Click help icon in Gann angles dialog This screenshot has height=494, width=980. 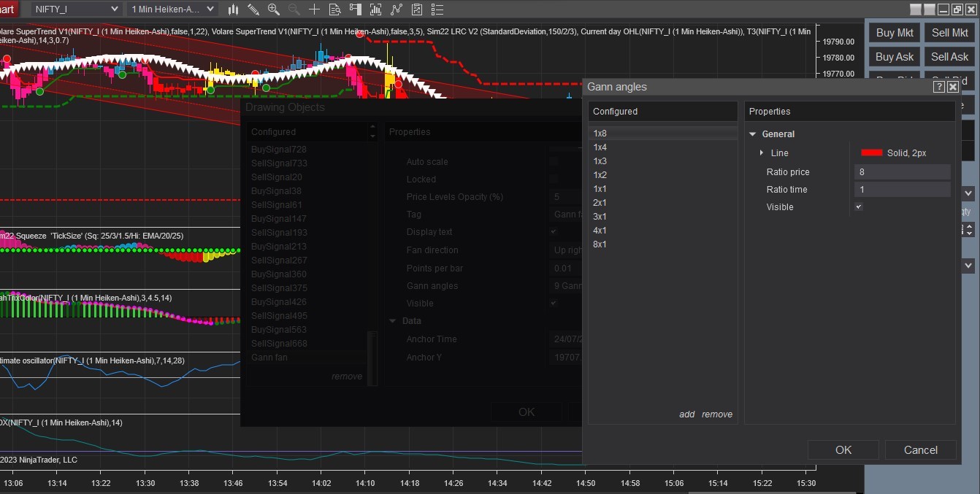[x=939, y=87]
